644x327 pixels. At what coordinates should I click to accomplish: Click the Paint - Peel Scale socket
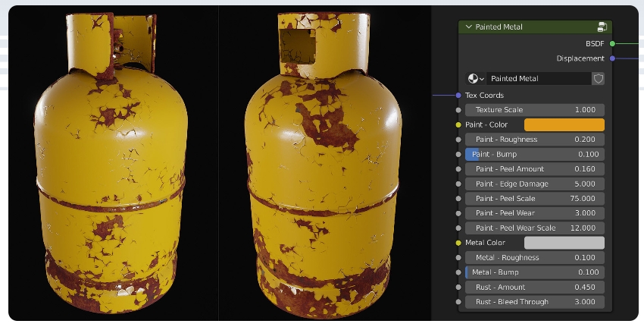458,199
